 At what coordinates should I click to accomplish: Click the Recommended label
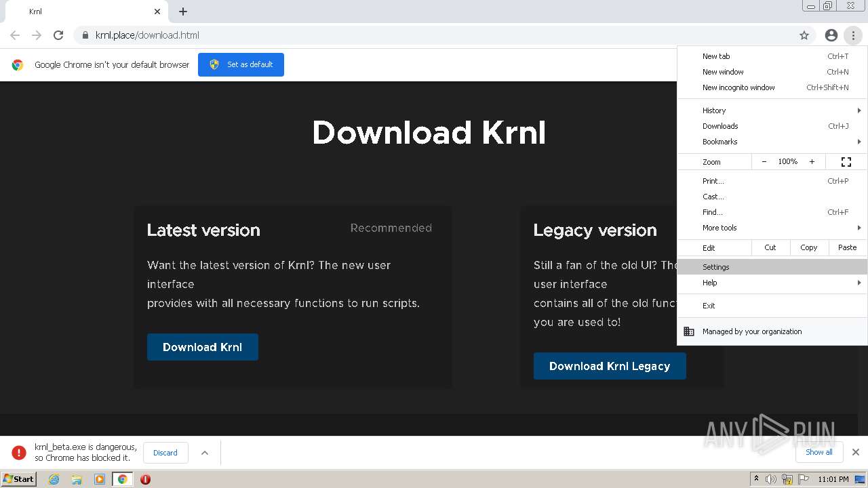(x=391, y=228)
